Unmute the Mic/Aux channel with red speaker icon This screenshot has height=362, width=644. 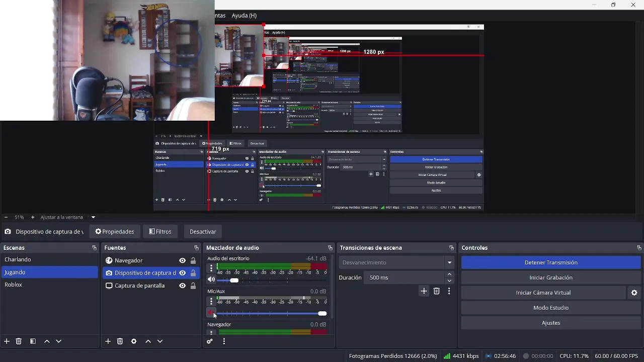(211, 313)
